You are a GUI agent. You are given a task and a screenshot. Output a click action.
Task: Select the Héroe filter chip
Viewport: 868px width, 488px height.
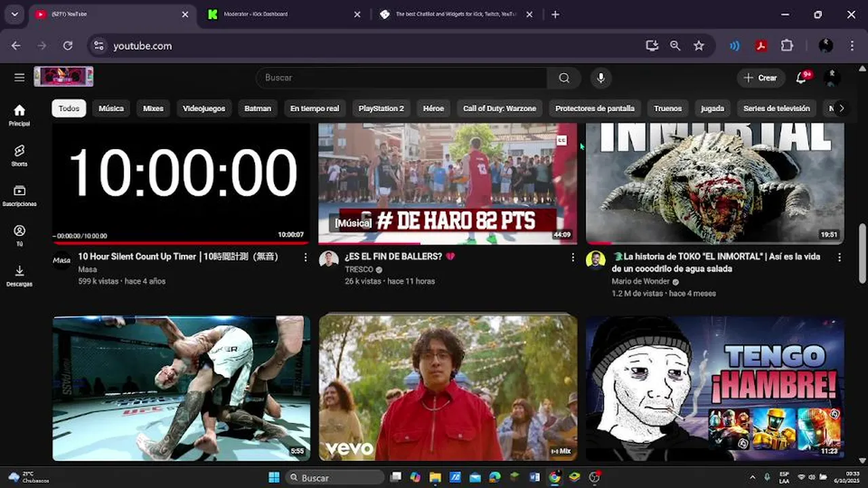tap(433, 108)
